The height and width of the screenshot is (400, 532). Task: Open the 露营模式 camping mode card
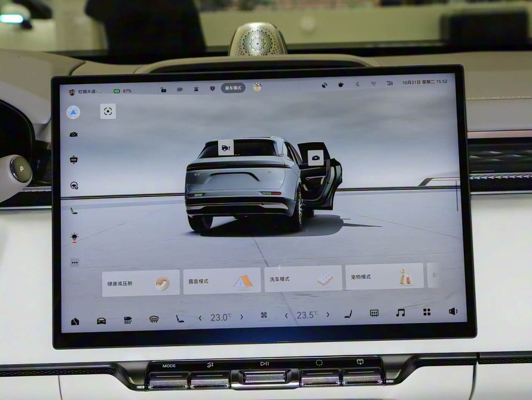(x=222, y=281)
